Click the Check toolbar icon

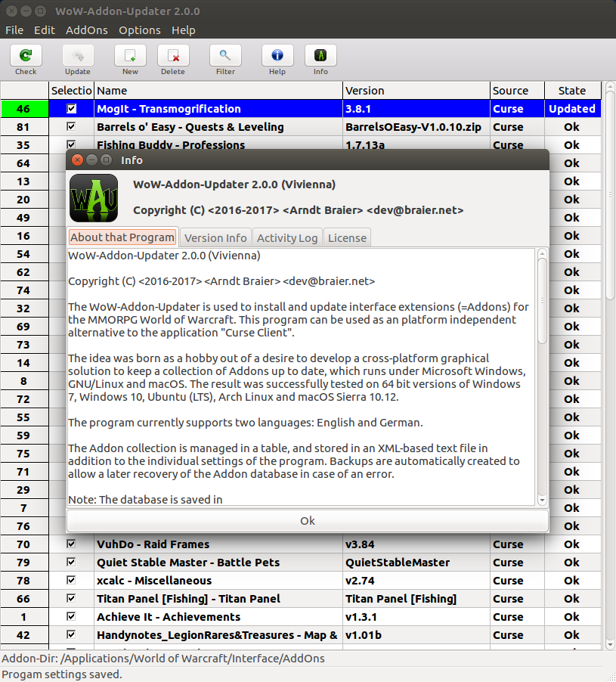26,56
